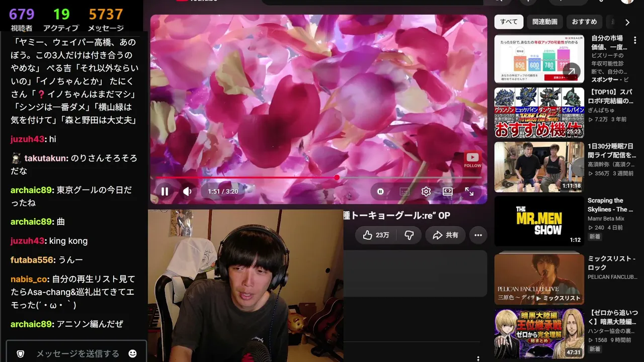
Task: Visit the Mamr Beta Mix channel name
Action: point(606,219)
